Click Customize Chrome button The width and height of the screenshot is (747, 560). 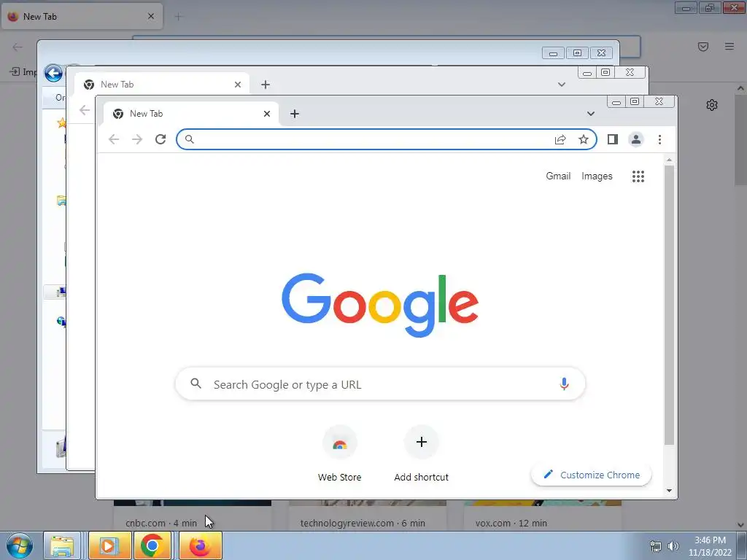(591, 475)
